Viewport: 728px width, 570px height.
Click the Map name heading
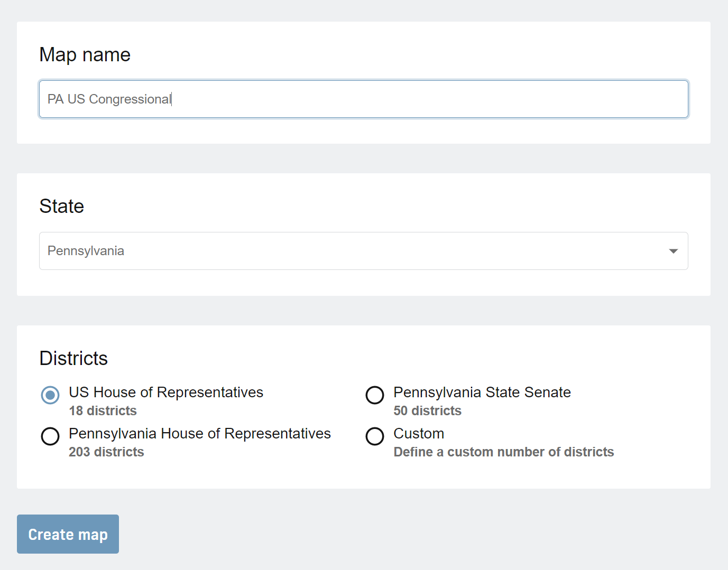click(x=85, y=55)
